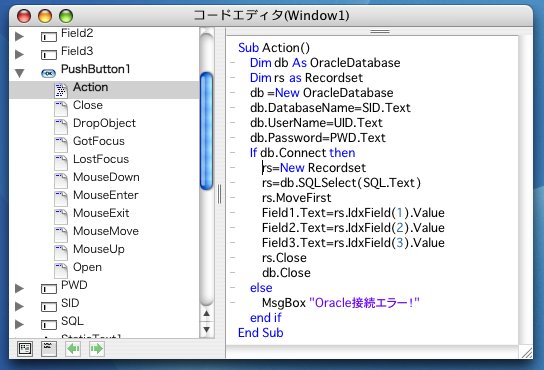Click the SQL text field icon
The image size is (544, 370).
tap(49, 325)
